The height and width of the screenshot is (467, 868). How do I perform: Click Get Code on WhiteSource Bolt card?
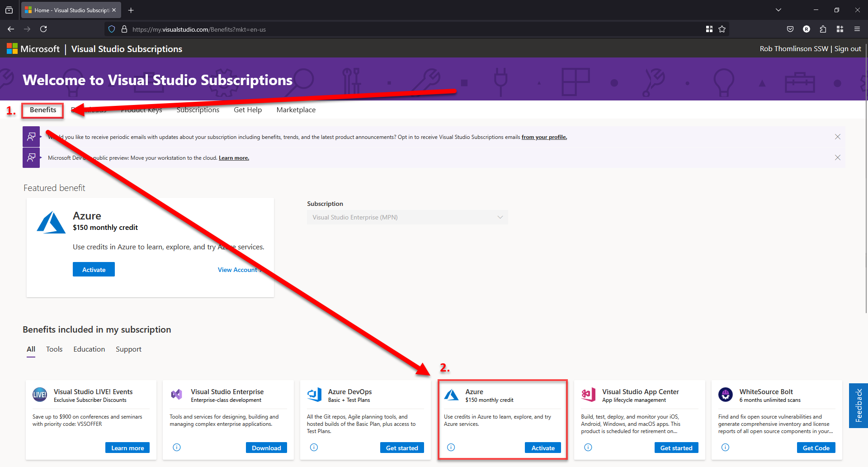[x=816, y=448]
